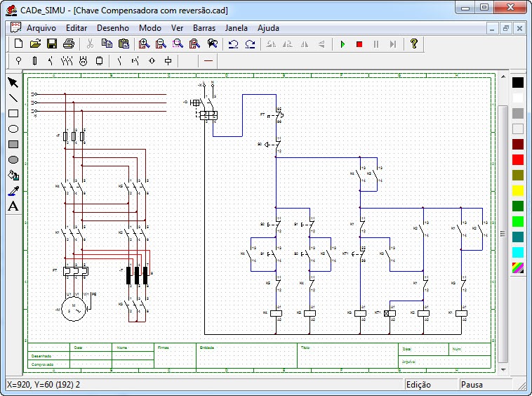This screenshot has height=396, width=532.
Task: Open the Arquivo menu
Action: (x=41, y=28)
